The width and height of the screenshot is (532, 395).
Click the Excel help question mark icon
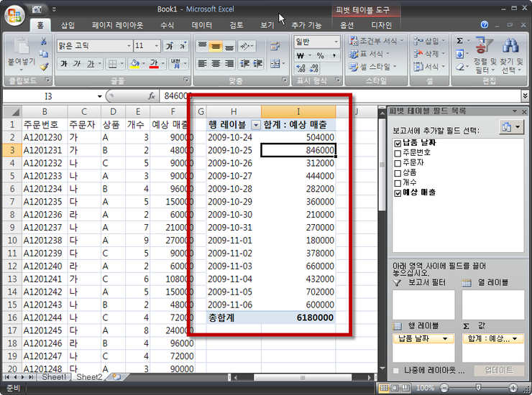tap(485, 24)
